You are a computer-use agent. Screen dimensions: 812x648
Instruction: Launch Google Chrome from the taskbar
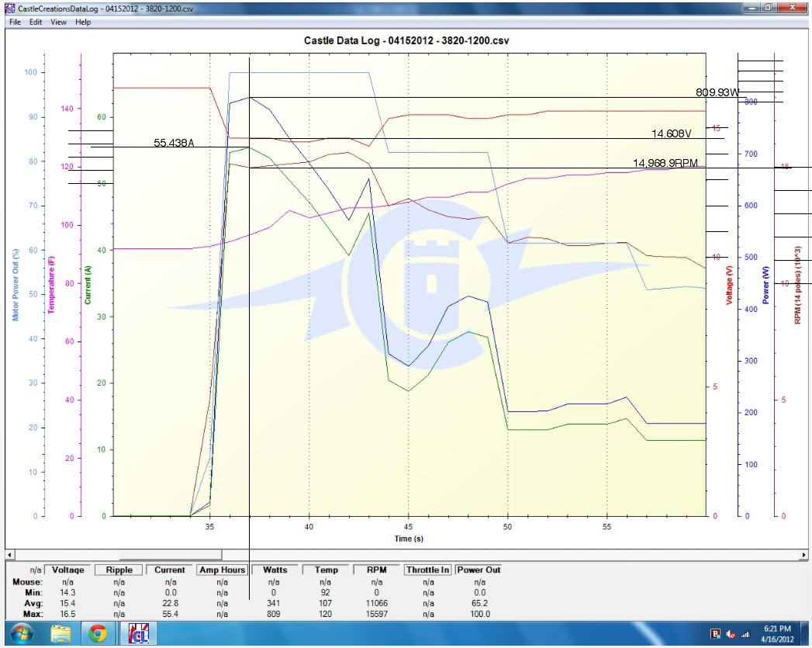[98, 634]
